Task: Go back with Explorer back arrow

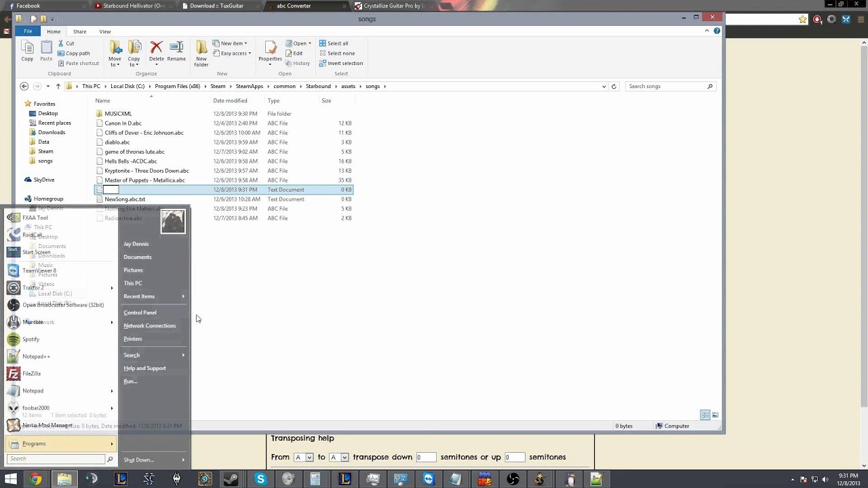Action: point(24,86)
